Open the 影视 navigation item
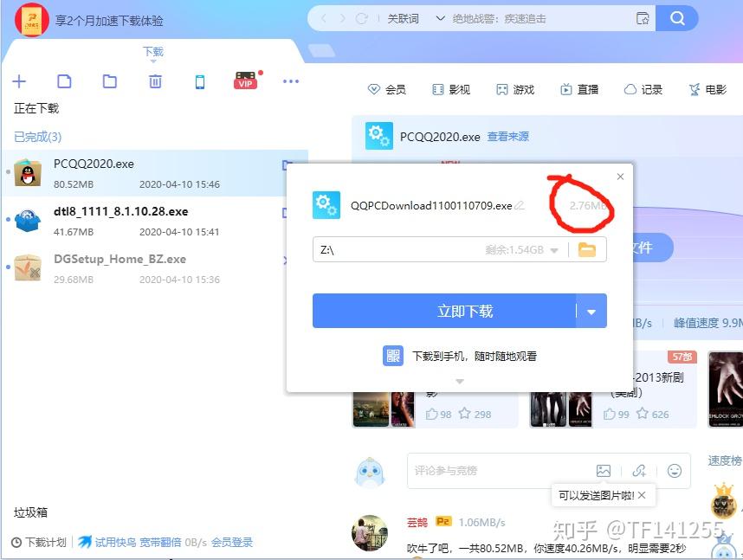 [451, 89]
